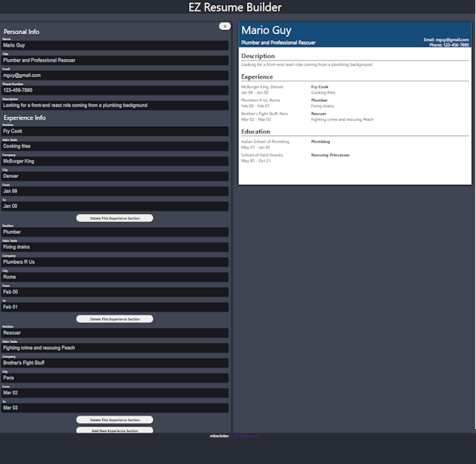Screen dimensions: 476x464
Task: Click the EZ Resume Builder page title
Action: (235, 7)
